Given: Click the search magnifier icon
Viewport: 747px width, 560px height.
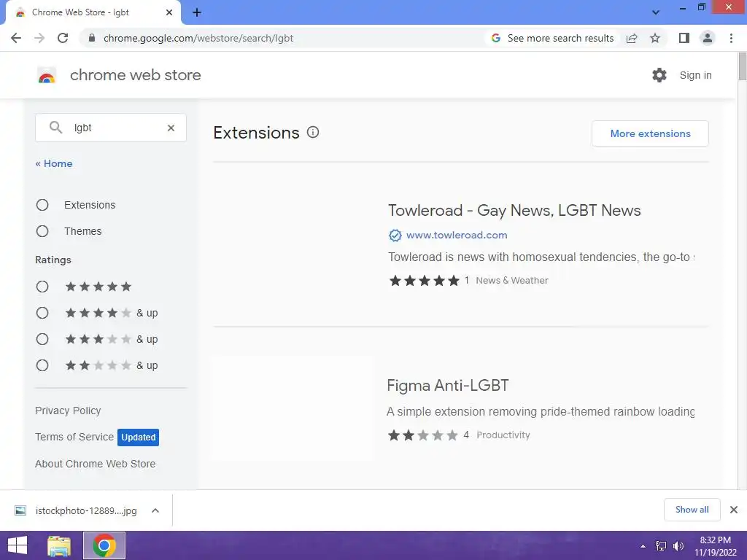Looking at the screenshot, I should point(55,128).
